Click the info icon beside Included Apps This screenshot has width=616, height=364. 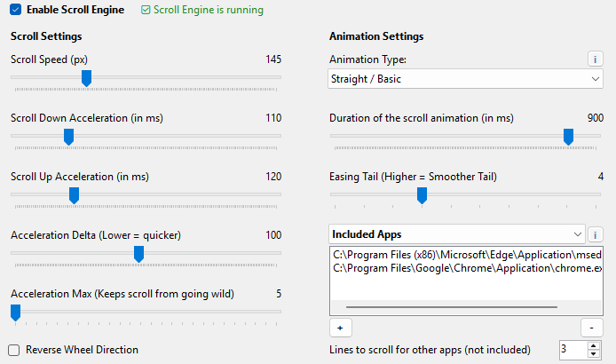point(596,234)
